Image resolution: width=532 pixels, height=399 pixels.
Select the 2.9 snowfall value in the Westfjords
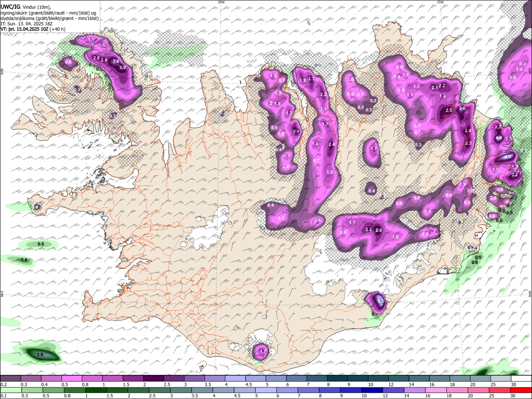pyautogui.click(x=123, y=67)
